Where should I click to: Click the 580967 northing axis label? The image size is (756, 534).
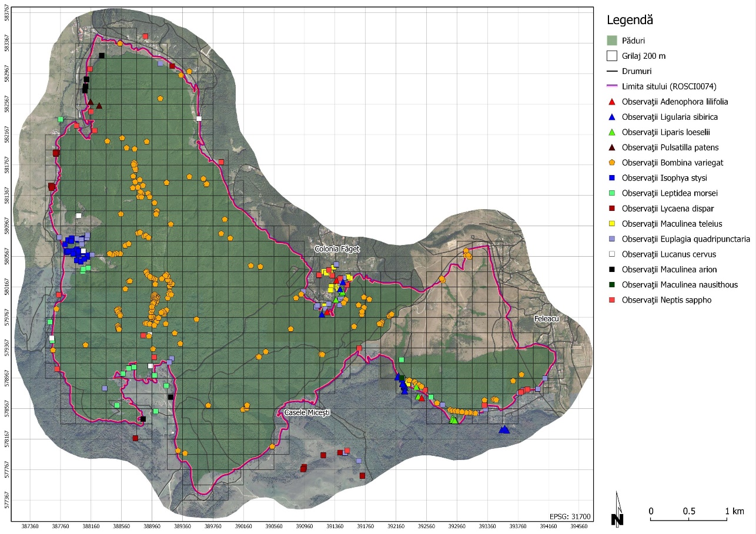(8, 226)
